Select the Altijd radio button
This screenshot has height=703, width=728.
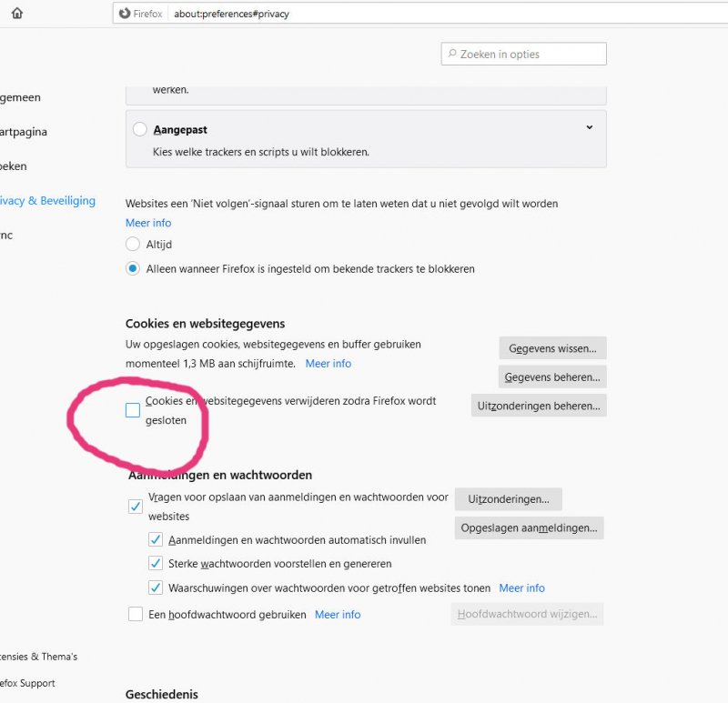point(132,244)
